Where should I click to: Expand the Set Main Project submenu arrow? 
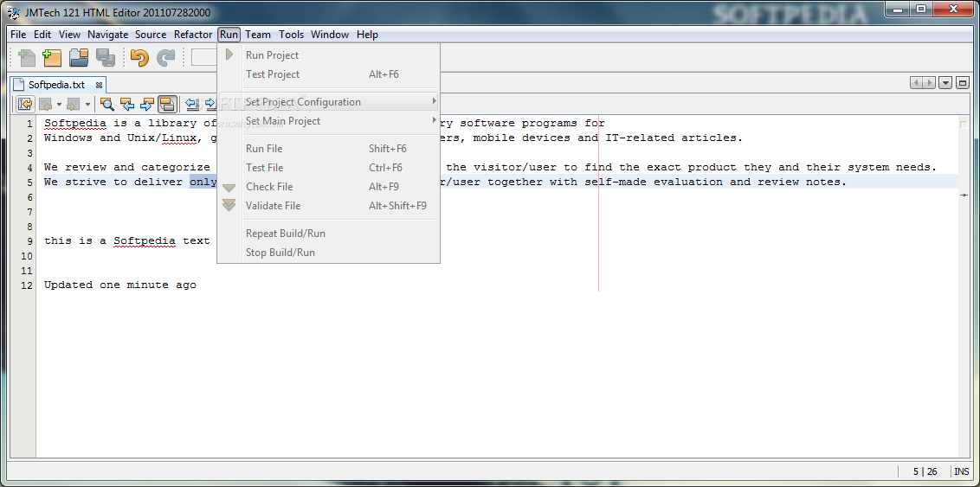coord(435,119)
